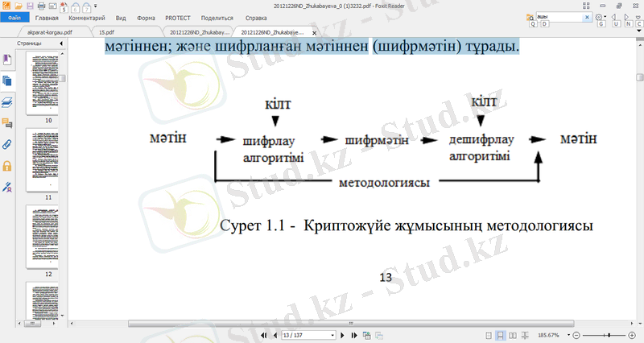Open the Security lock panel
Screen dimensions: 644x343
pyautogui.click(x=8, y=166)
